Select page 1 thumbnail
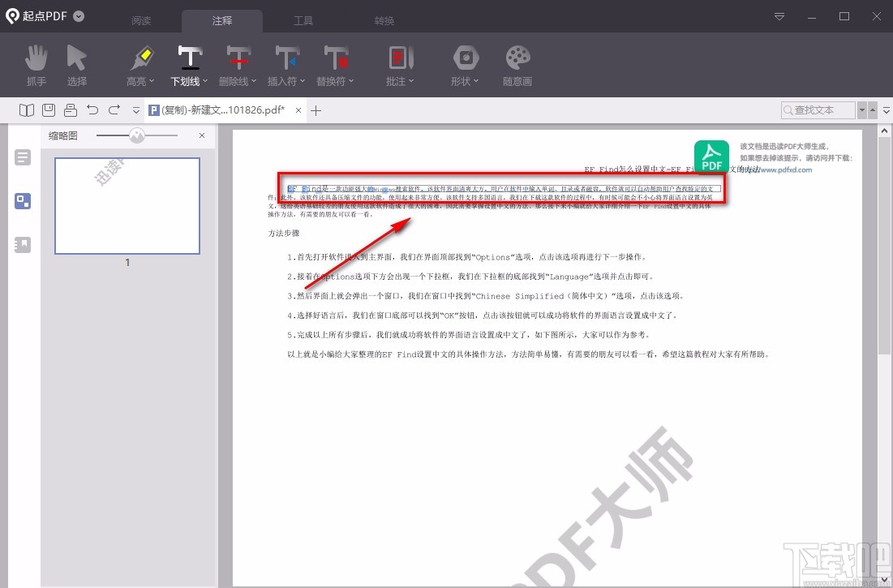 tap(127, 205)
